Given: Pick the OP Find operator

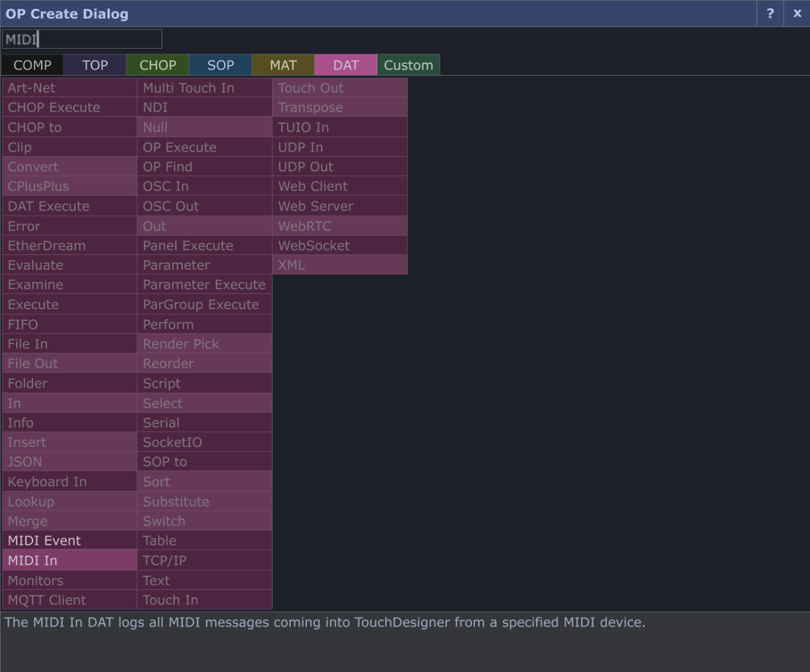Looking at the screenshot, I should point(204,167).
